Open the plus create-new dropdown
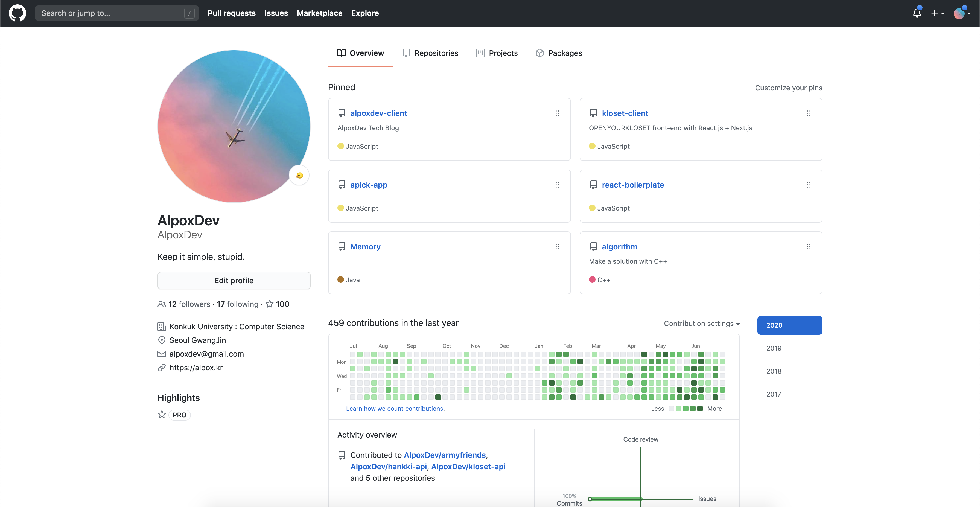Viewport: 980px width, 507px height. tap(937, 13)
